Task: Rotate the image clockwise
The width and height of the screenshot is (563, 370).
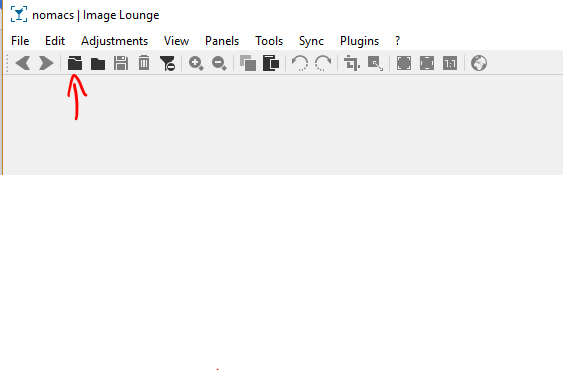Action: [x=323, y=63]
